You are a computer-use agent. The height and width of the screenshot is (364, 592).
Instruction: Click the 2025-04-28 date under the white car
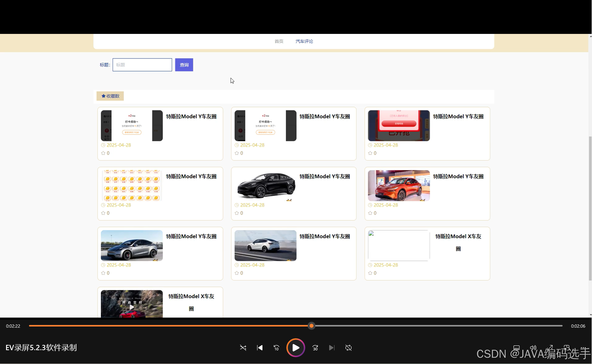pos(252,265)
